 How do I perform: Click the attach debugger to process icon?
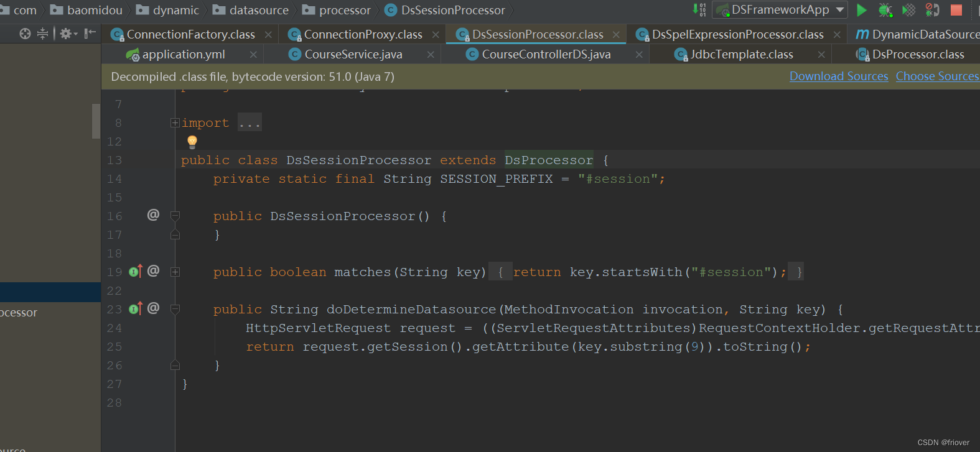(932, 10)
